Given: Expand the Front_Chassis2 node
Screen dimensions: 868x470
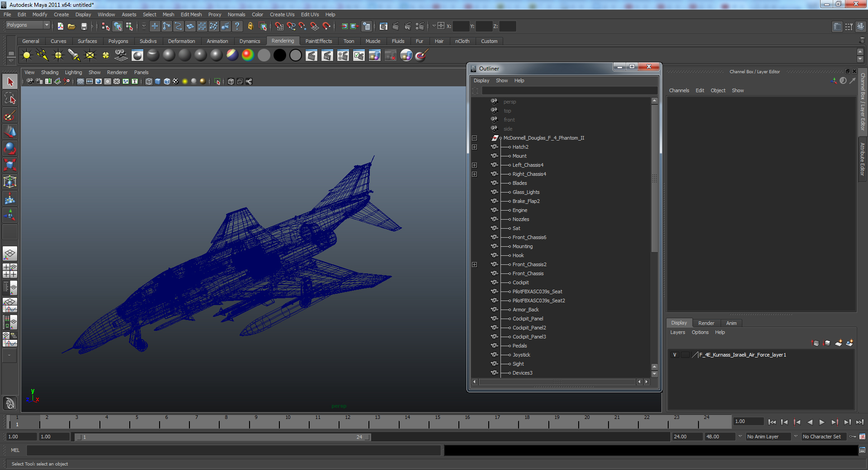Looking at the screenshot, I should (x=474, y=265).
